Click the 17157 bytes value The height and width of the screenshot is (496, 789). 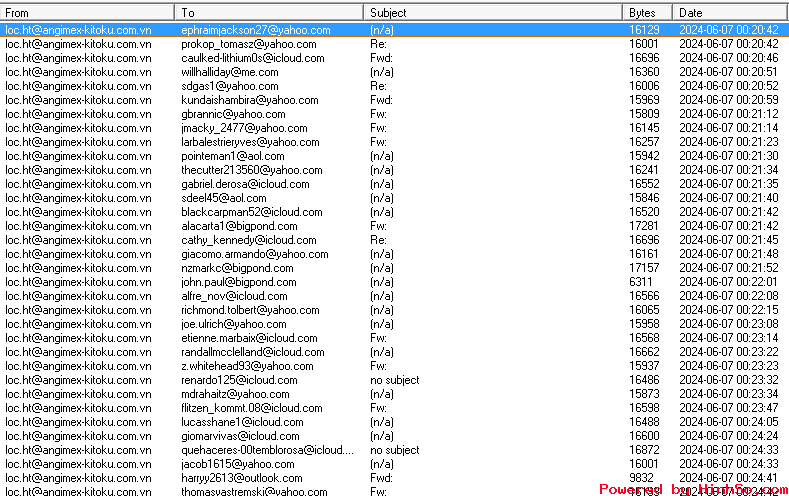click(x=644, y=269)
